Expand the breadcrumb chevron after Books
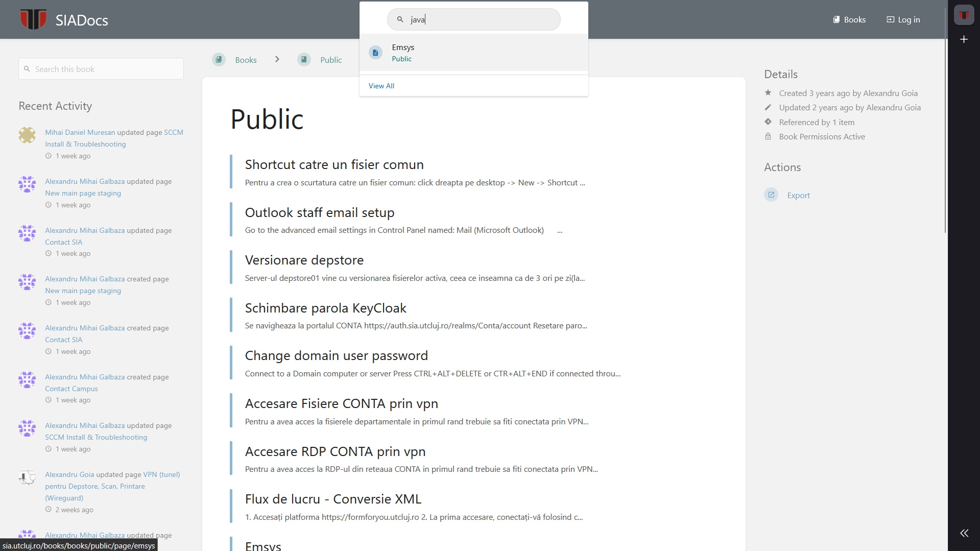Screen dimensions: 980x551 coord(277,59)
